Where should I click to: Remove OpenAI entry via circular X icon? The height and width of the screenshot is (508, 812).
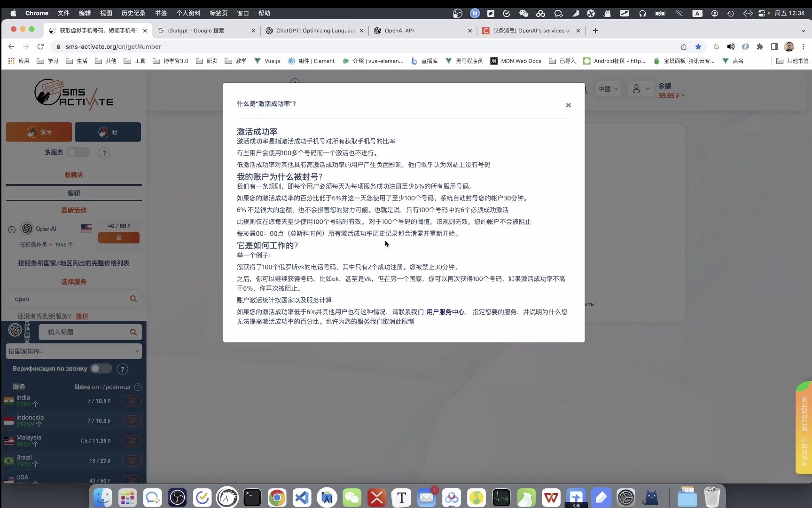pos(11,229)
